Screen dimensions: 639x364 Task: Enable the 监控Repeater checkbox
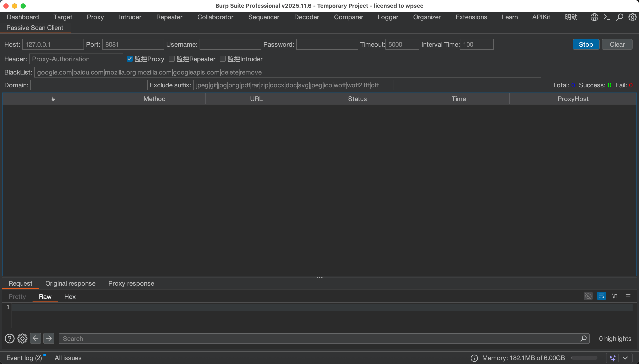pos(172,59)
